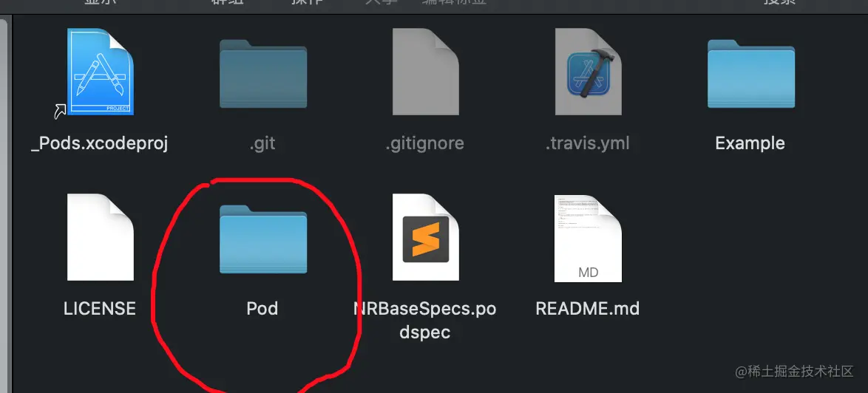Select the _Pods.xcodeproj project icon

coord(101,72)
